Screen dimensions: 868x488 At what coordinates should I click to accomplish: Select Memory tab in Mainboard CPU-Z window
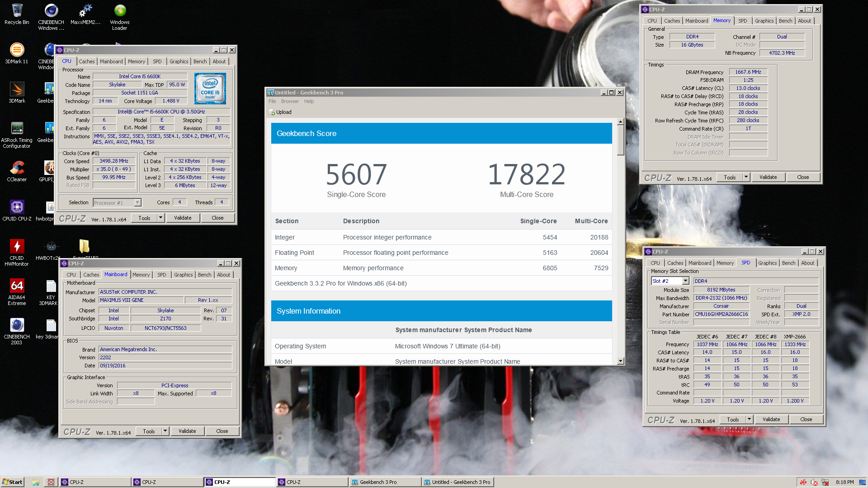point(141,275)
